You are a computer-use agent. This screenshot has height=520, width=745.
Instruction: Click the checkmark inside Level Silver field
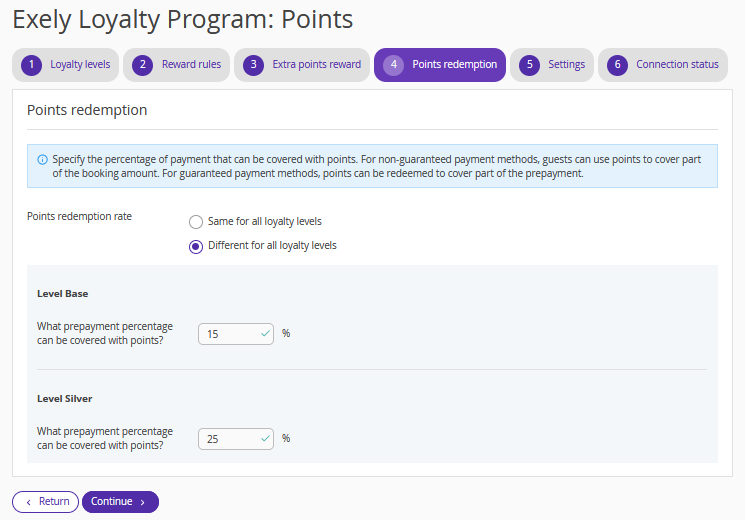point(265,439)
